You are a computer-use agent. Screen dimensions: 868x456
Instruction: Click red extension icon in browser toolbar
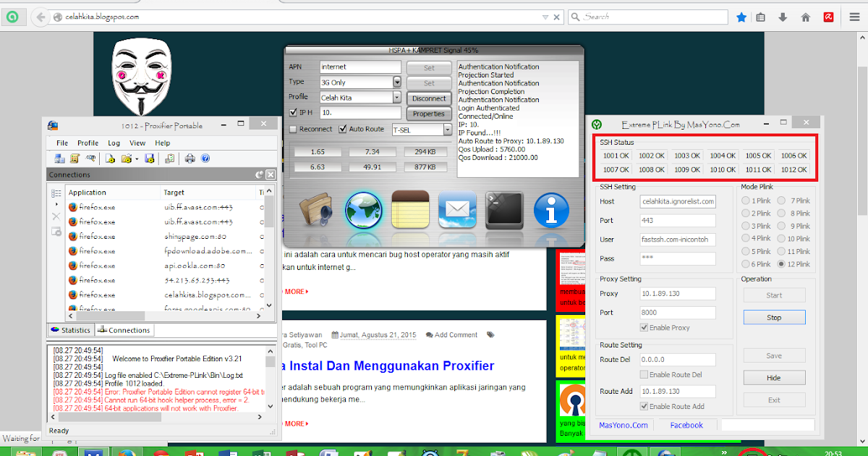828,17
